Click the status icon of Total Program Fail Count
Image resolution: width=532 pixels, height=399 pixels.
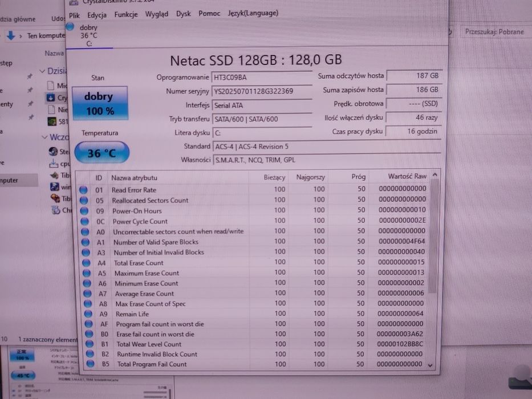click(x=90, y=364)
